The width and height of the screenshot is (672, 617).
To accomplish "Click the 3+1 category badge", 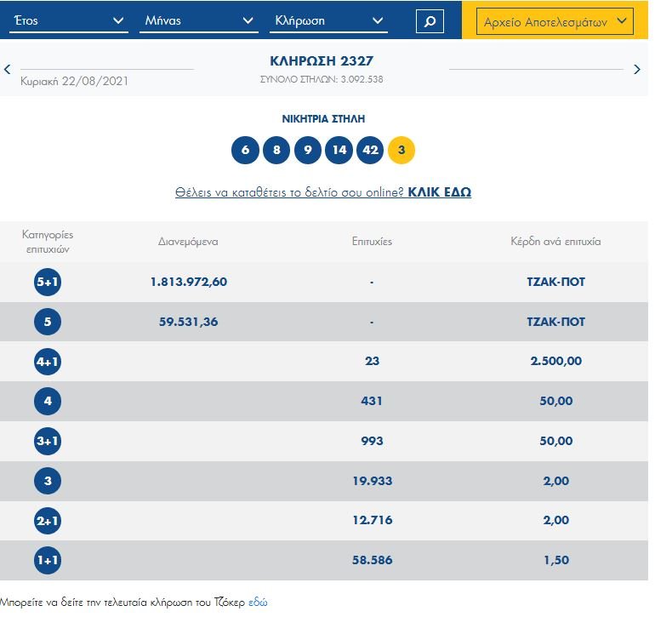I will [x=48, y=442].
